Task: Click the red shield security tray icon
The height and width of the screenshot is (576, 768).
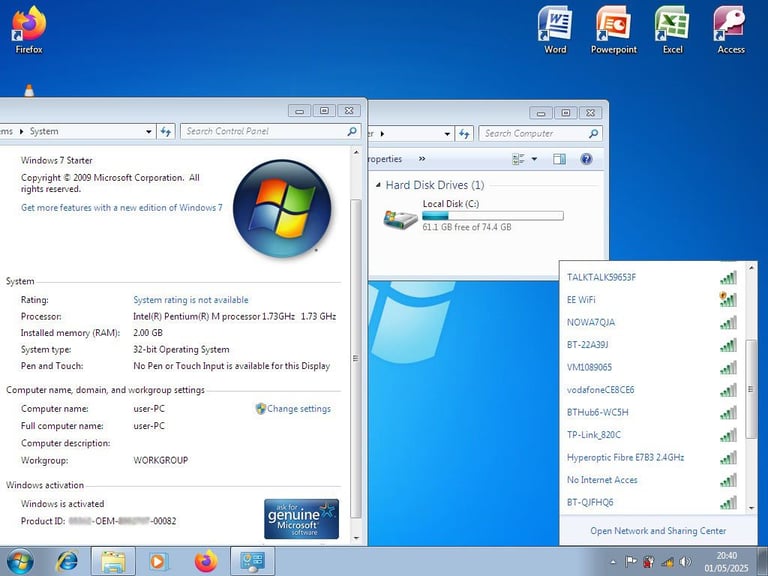Action: coord(649,561)
